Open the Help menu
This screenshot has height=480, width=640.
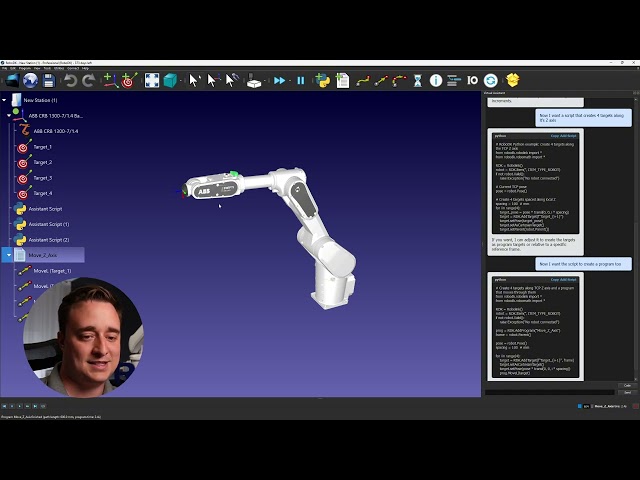tap(85, 69)
